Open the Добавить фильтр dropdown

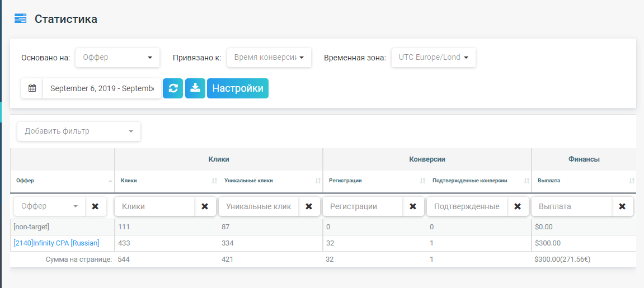tap(79, 131)
